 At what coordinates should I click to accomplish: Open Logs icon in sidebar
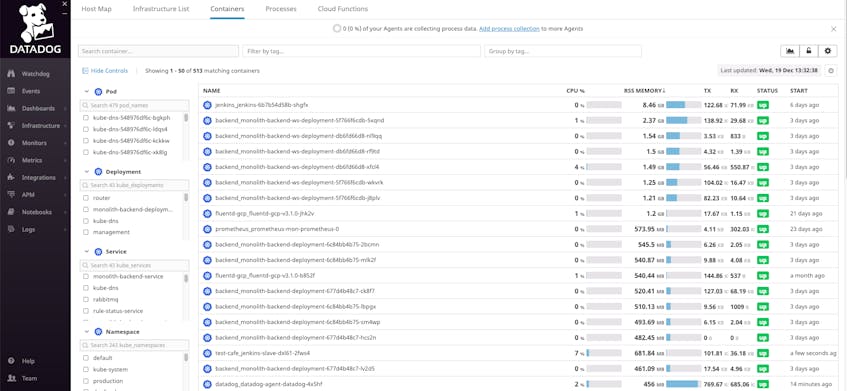11,230
